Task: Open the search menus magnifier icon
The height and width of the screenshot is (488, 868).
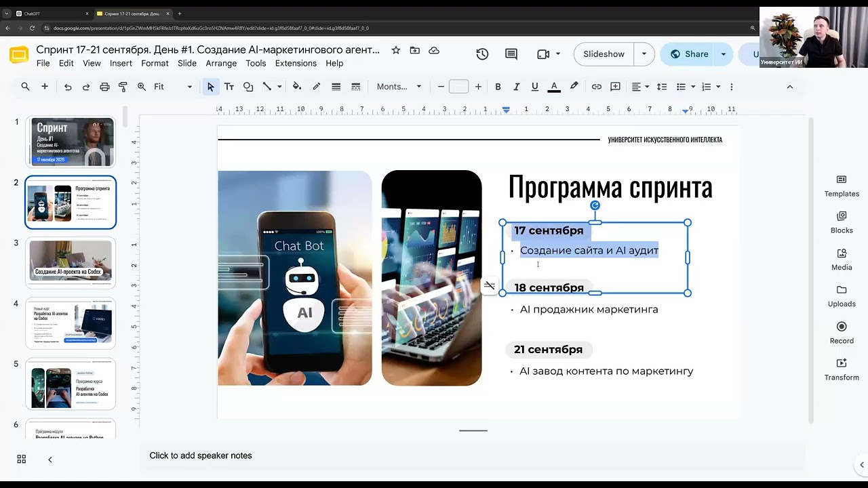Action: tap(25, 87)
